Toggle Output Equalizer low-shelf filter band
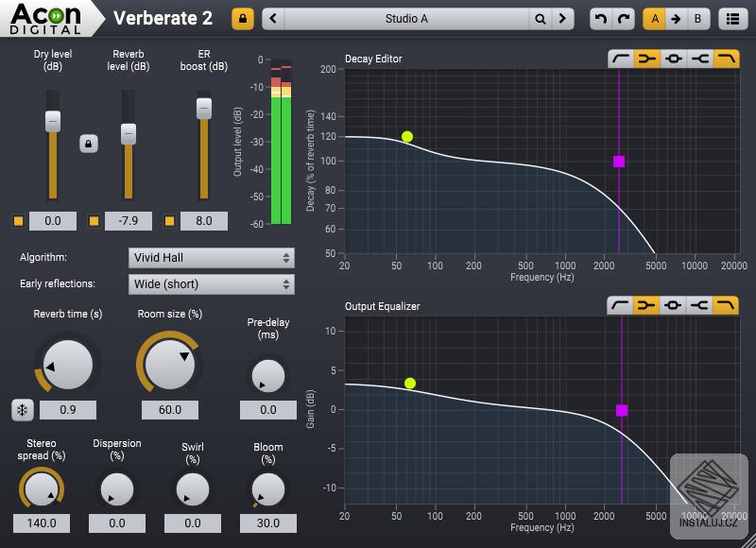 click(646, 305)
